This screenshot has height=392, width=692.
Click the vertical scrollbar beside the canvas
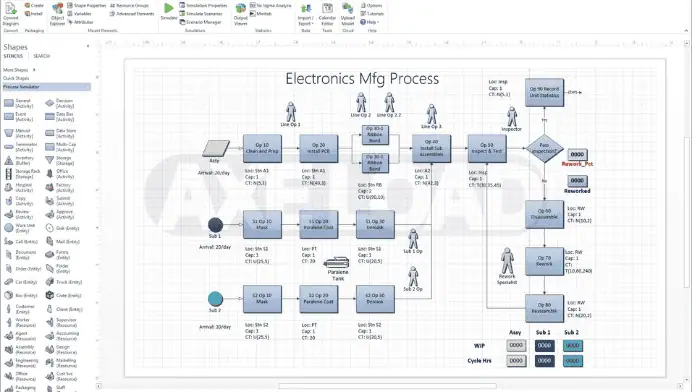687,212
